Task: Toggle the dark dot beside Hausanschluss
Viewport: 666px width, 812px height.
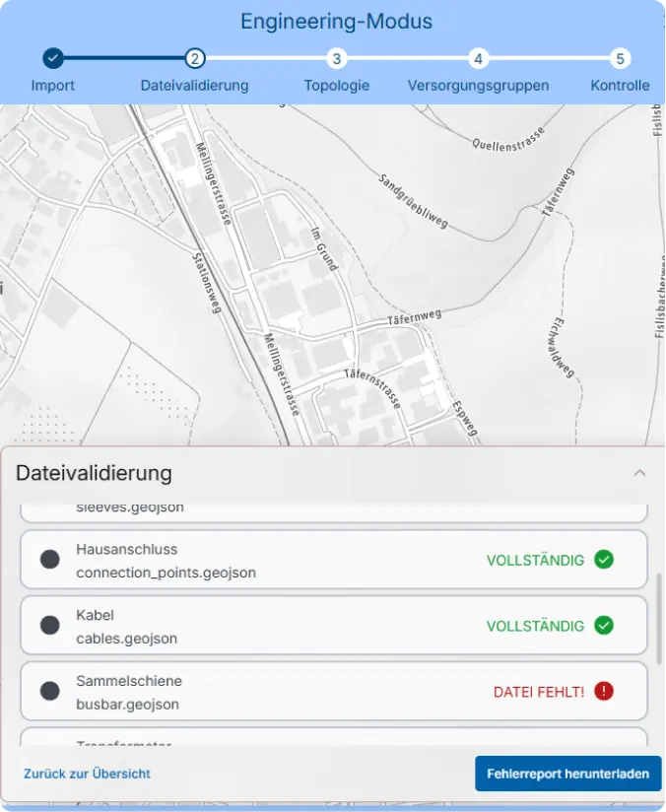Action: pyautogui.click(x=50, y=560)
